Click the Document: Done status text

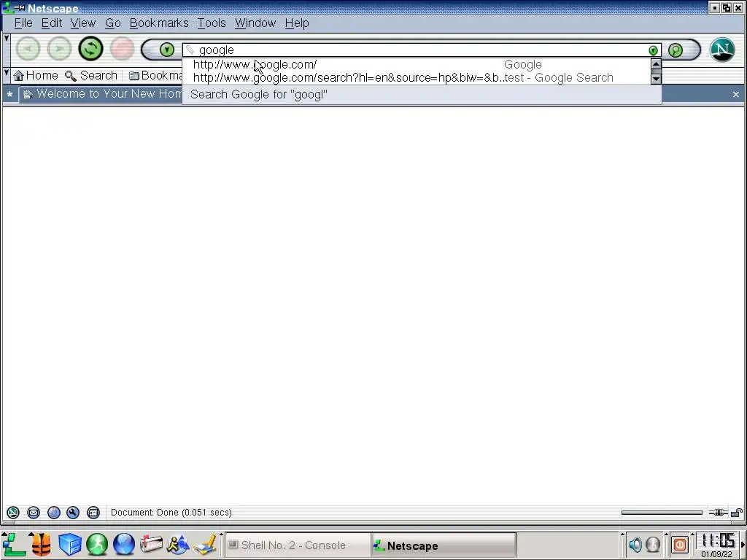171,513
